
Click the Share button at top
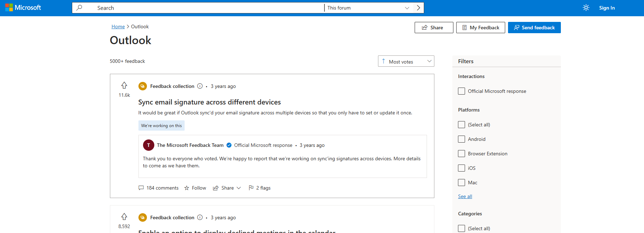coord(434,28)
